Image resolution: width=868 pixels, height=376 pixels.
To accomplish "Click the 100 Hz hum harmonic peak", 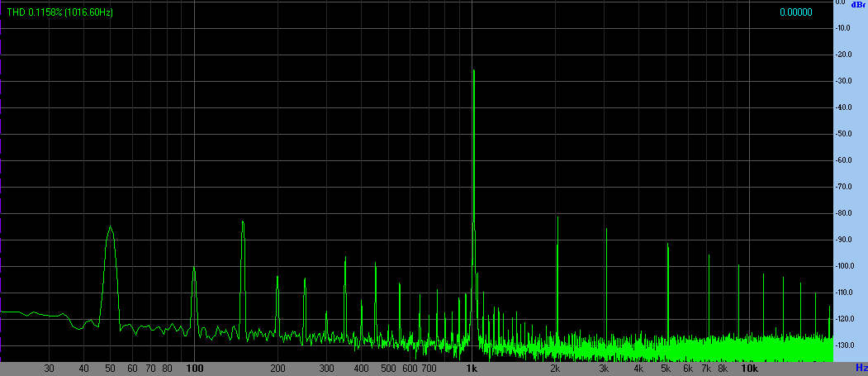I will click(x=194, y=268).
